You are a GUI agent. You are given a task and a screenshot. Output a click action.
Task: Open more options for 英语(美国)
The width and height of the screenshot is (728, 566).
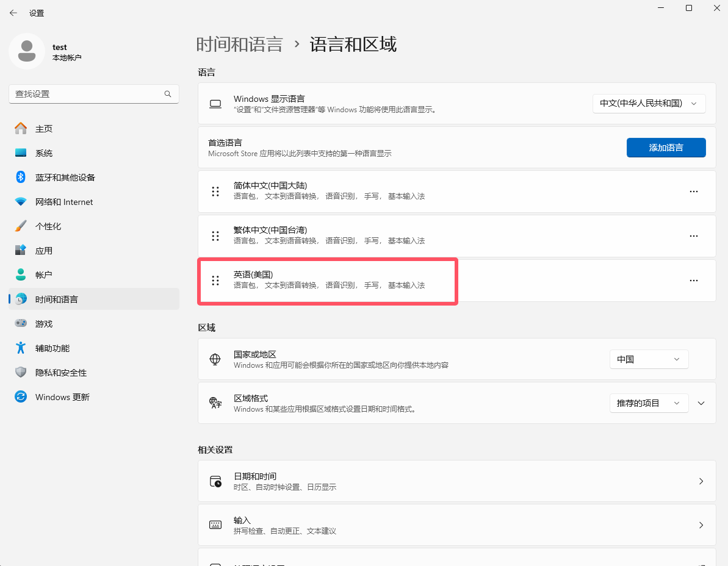tap(694, 281)
